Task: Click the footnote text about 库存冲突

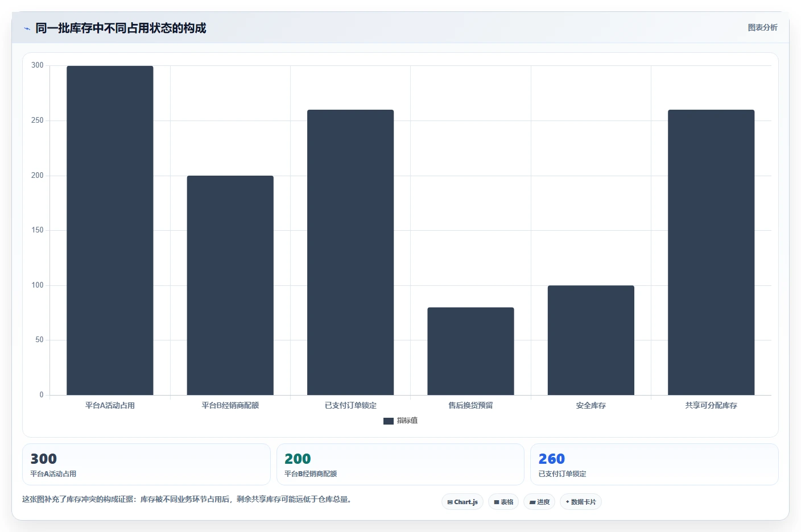Action: [x=187, y=499]
